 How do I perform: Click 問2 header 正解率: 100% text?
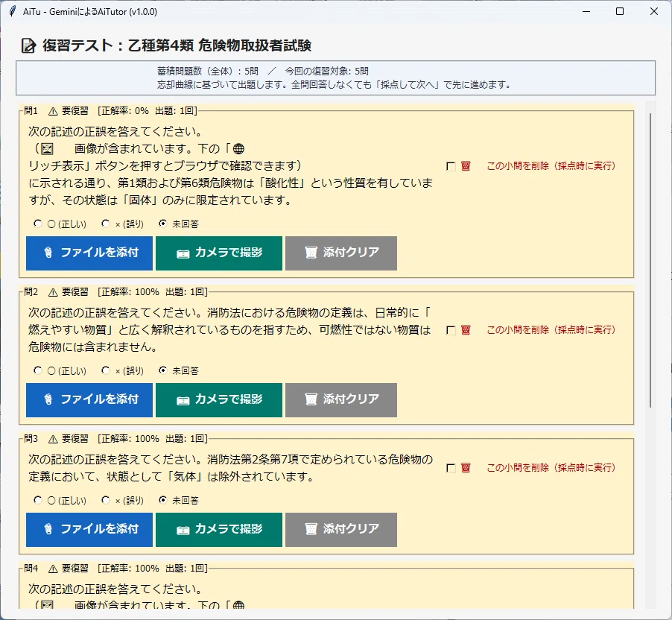click(130, 292)
